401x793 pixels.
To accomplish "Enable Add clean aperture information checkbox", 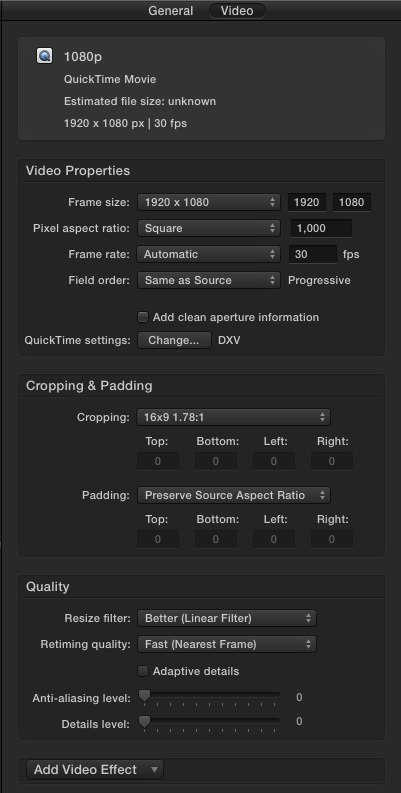I will pos(143,317).
